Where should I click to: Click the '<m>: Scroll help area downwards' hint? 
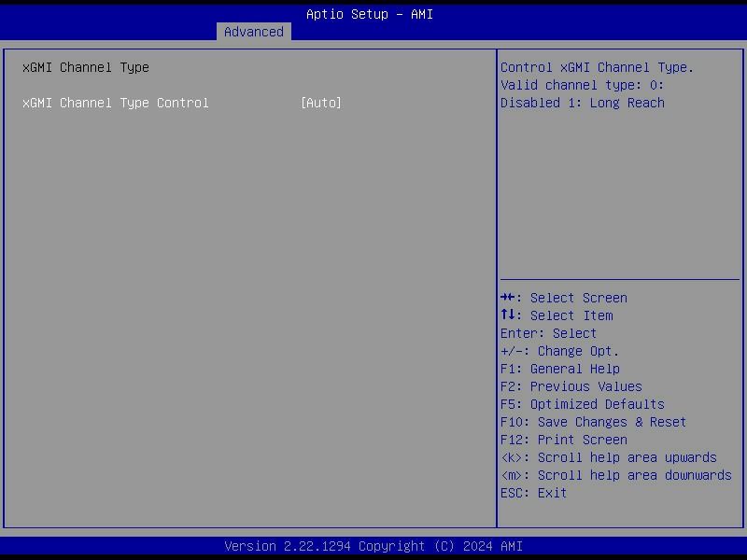(x=616, y=475)
